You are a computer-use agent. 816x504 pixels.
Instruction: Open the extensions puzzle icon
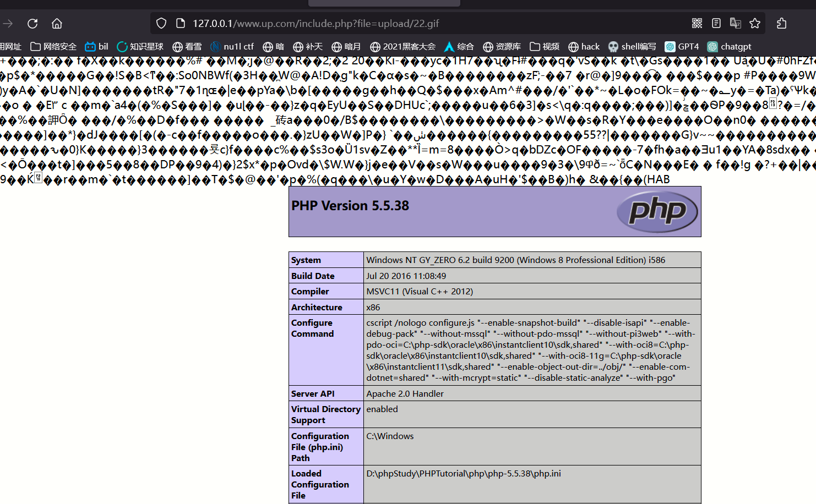pyautogui.click(x=781, y=23)
